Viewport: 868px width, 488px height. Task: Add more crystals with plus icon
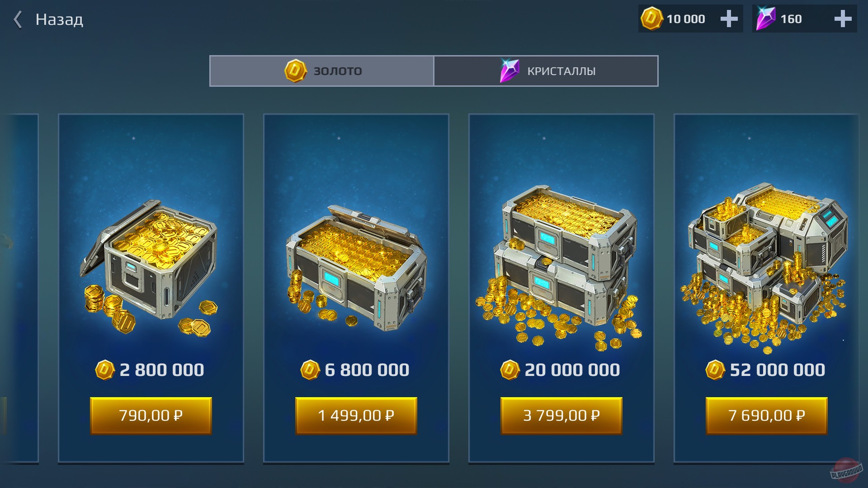843,19
